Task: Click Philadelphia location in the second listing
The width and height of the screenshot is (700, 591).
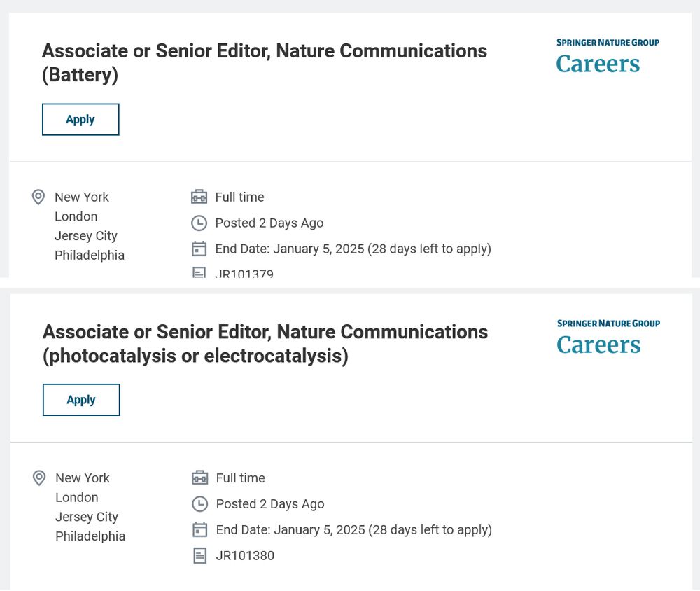Action: click(x=90, y=536)
